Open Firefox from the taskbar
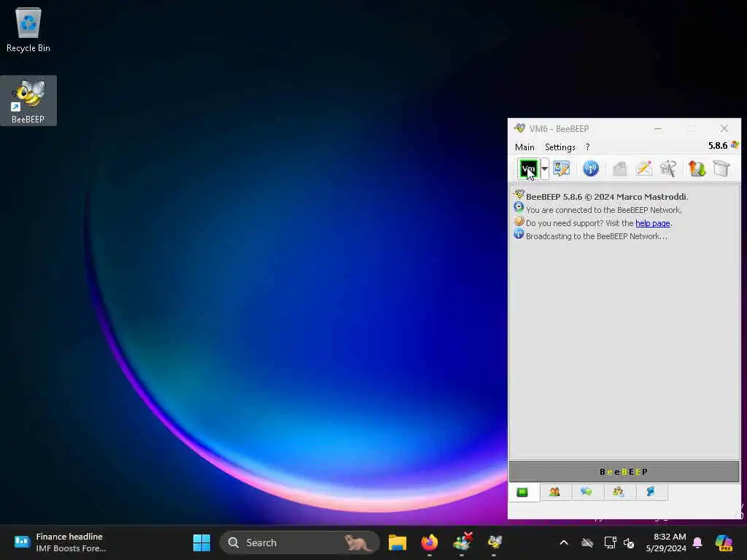Screen dimensions: 747x560 pos(430,542)
